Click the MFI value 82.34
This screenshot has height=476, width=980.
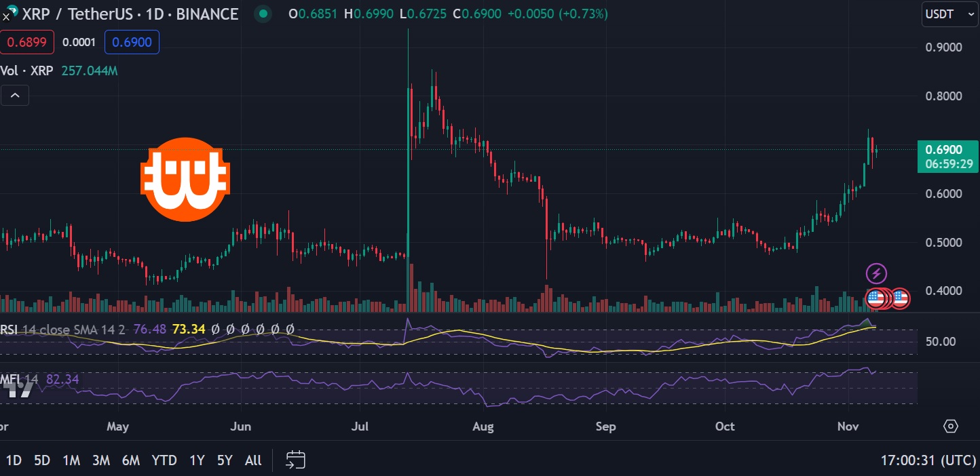(62, 379)
